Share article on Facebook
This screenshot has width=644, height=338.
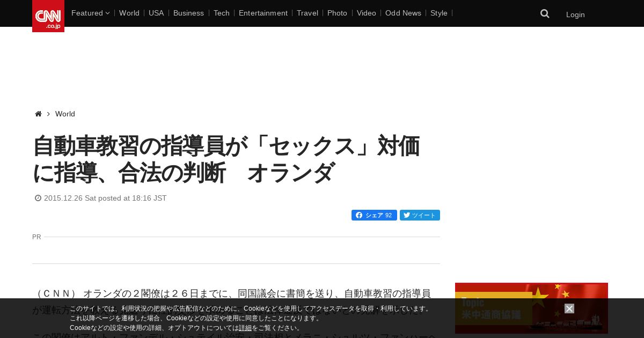pyautogui.click(x=374, y=215)
